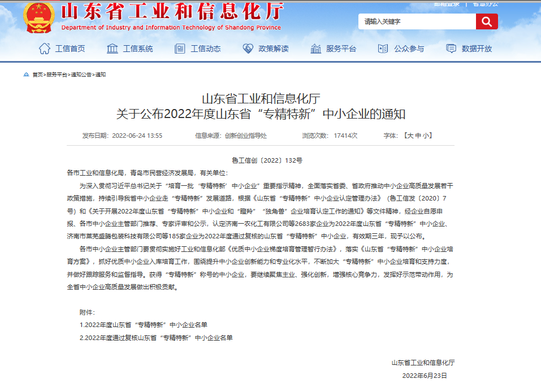Go to 首页 in the breadcrumb
The width and height of the screenshot is (541, 392).
(38, 75)
